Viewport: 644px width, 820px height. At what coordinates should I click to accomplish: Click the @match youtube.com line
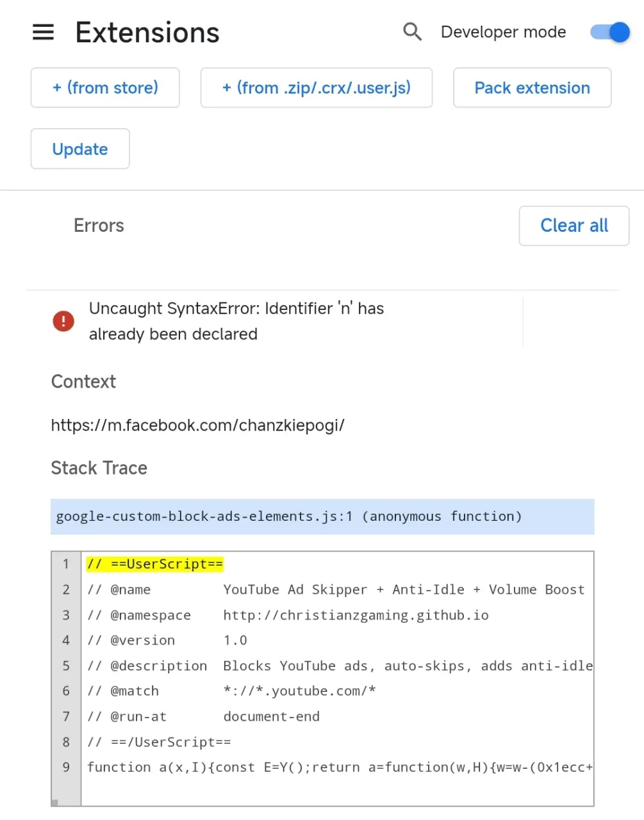pyautogui.click(x=231, y=691)
